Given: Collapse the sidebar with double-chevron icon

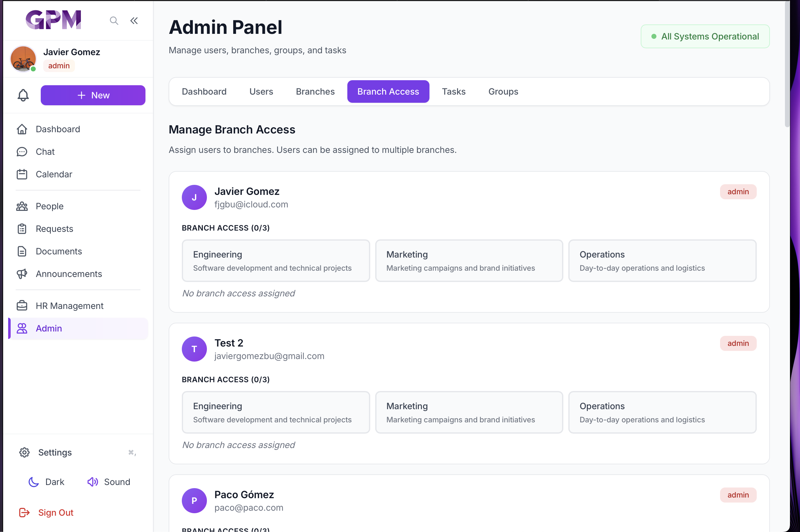Looking at the screenshot, I should 134,21.
